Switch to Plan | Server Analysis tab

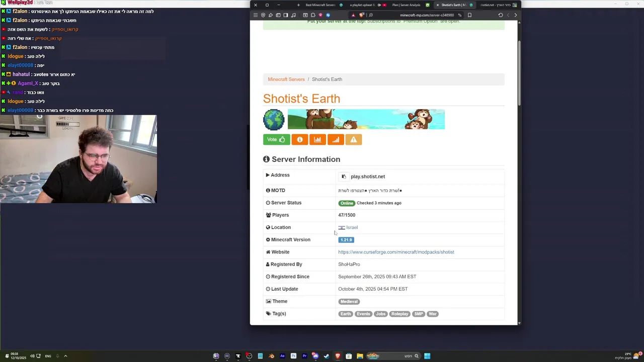pos(410,5)
